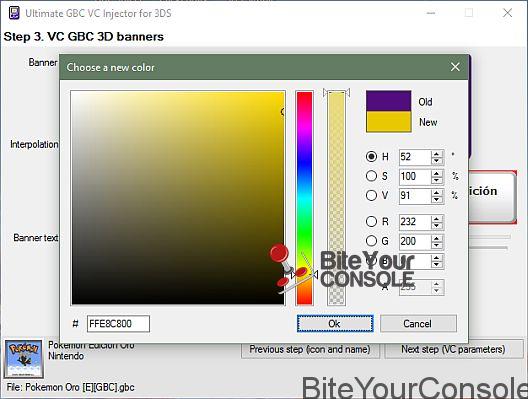Increase the green value with up arrow

[x=437, y=238]
